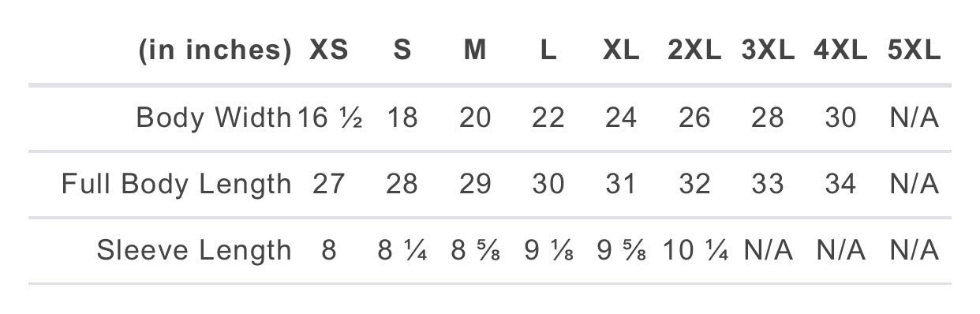Select the sleeve length 9 ⅛ value
The image size is (980, 314).
(548, 251)
